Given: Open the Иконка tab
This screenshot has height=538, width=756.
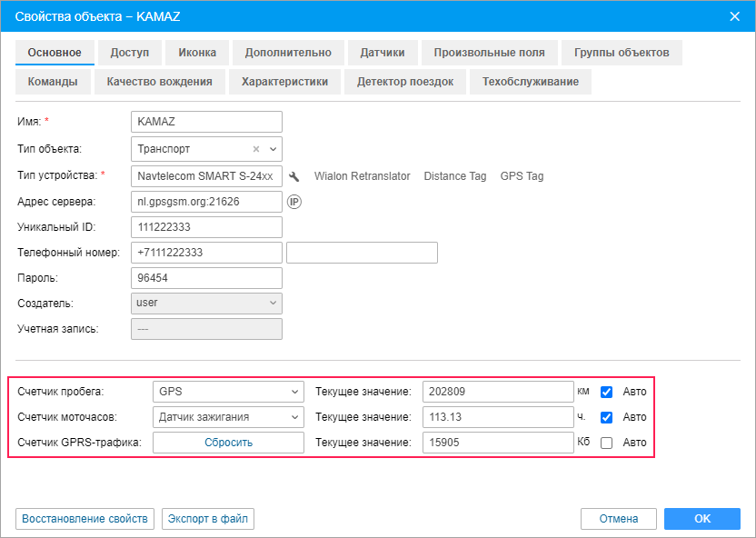Looking at the screenshot, I should coord(197,53).
